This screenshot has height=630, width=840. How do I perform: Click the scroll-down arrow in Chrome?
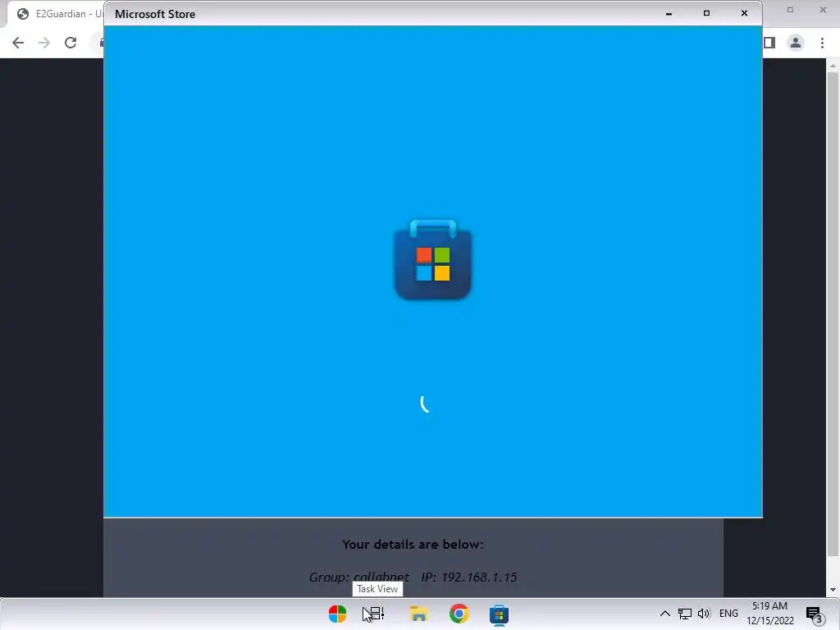pos(833,590)
